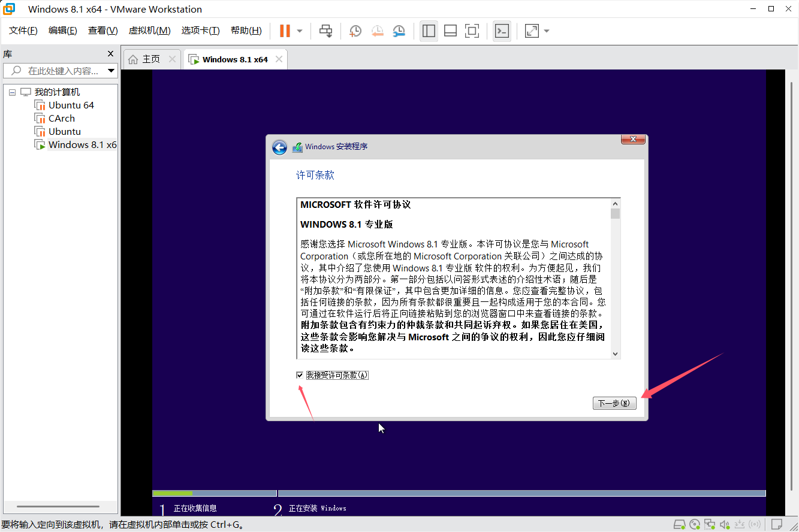Viewport: 799px width, 532px height.
Task: Click the 下一步(N) button
Action: (x=614, y=403)
